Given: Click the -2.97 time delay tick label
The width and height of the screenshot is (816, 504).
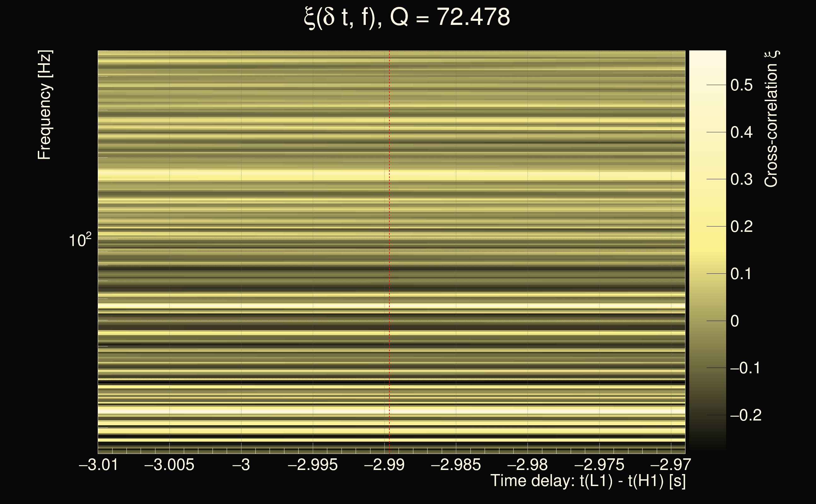Looking at the screenshot, I should [671, 465].
